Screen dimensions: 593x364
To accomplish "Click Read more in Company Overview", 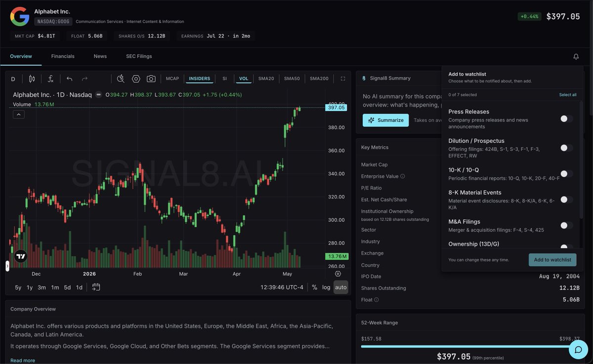I will point(23,361).
